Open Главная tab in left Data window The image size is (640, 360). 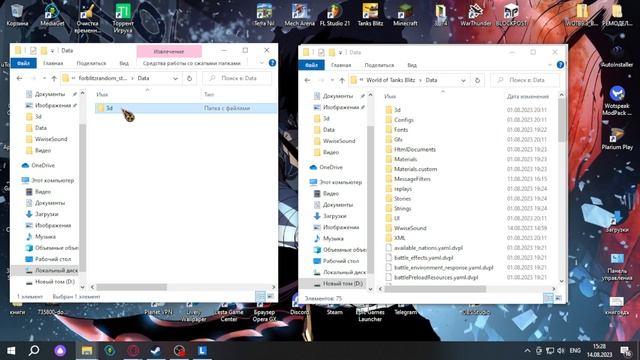click(x=53, y=63)
